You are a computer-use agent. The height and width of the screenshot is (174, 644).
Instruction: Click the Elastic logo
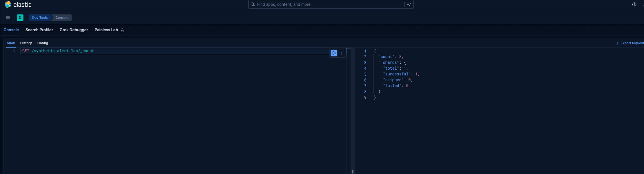point(18,4)
